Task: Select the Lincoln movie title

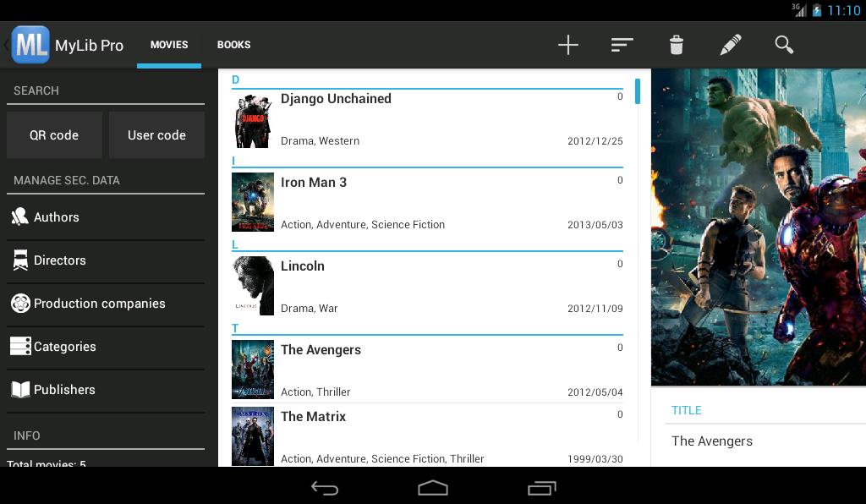Action: [302, 266]
